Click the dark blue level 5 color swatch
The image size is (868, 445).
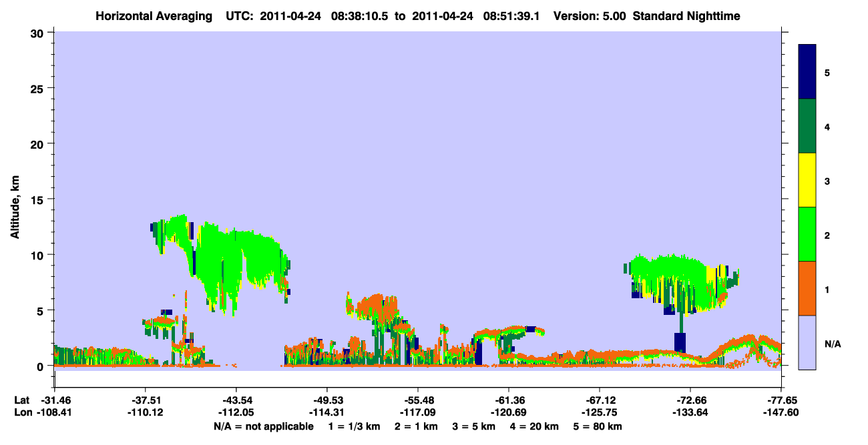coord(807,72)
